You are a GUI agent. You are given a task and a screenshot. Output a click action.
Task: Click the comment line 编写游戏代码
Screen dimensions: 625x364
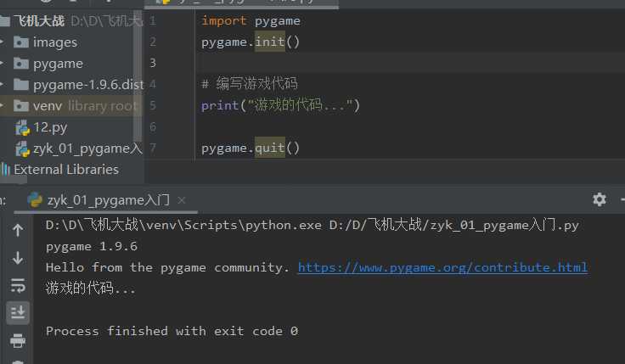point(250,84)
